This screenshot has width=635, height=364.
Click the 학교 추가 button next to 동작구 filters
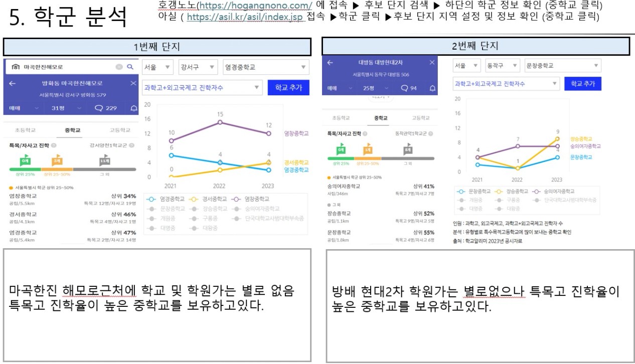[x=582, y=84]
